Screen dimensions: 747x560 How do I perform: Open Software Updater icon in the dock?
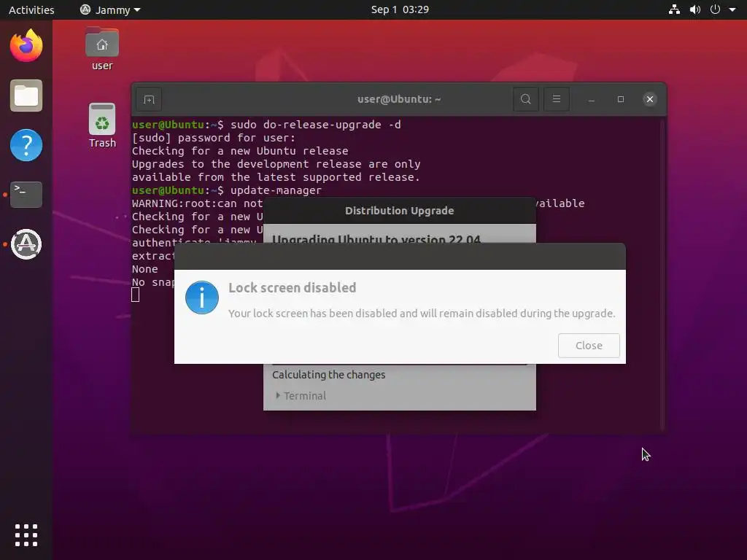(x=26, y=244)
